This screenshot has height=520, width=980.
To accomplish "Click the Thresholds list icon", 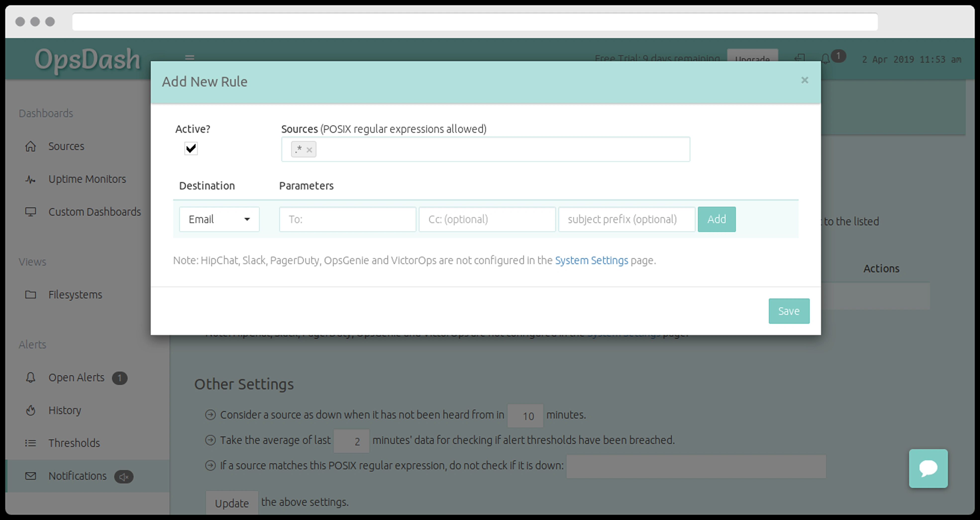I will click(x=30, y=443).
